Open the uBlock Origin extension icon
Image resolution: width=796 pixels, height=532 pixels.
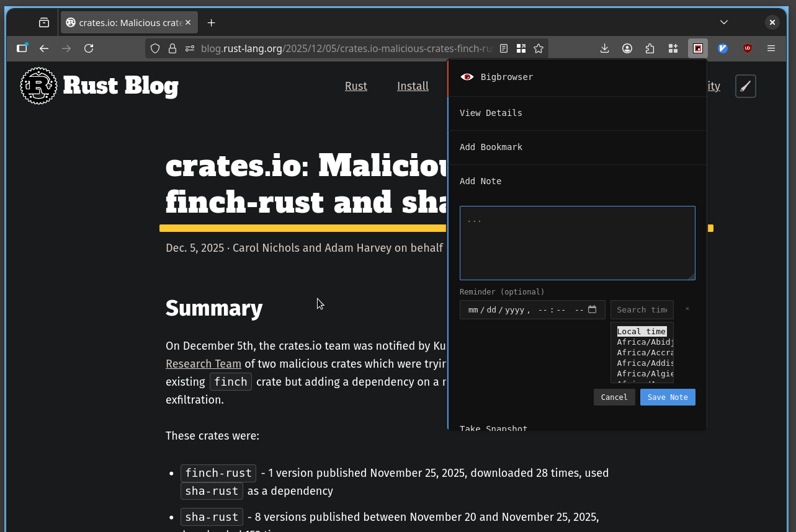[748, 48]
